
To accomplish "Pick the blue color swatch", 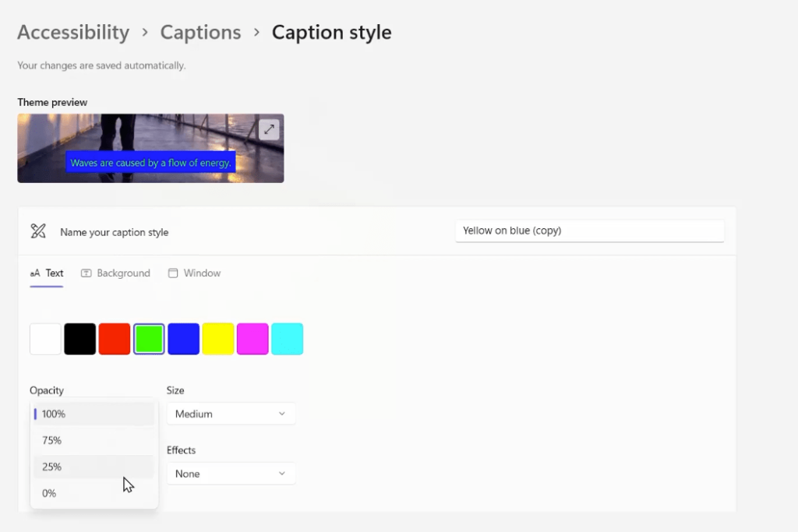I will (x=183, y=338).
